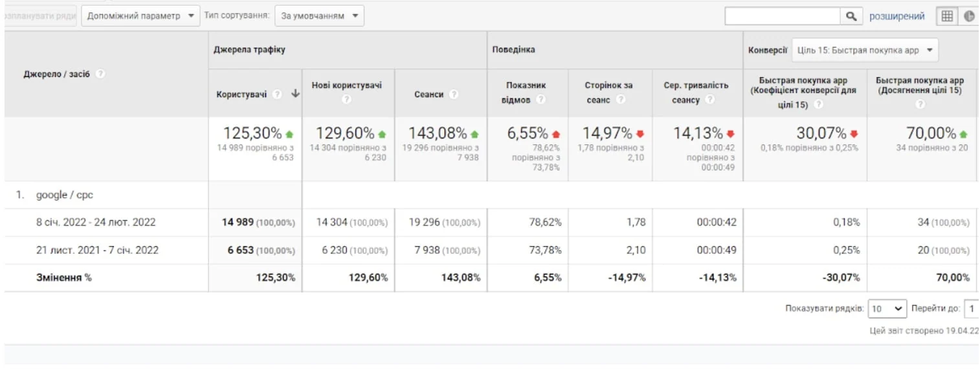Screen dimensions: 980x369
Task: Sort by the Користувачі column header
Action: click(241, 94)
